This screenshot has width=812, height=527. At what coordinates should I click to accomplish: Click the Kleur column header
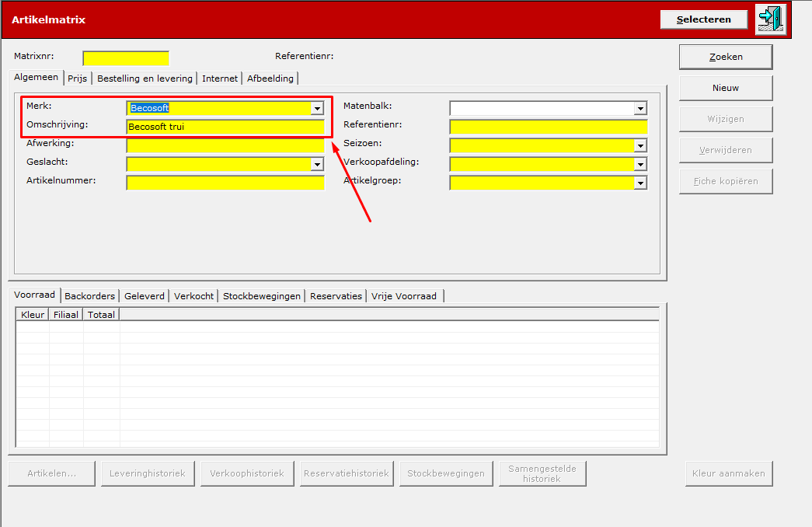(33, 315)
